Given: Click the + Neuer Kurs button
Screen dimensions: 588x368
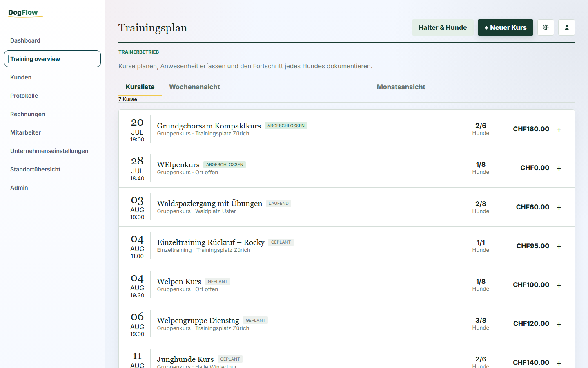Looking at the screenshot, I should click(506, 27).
